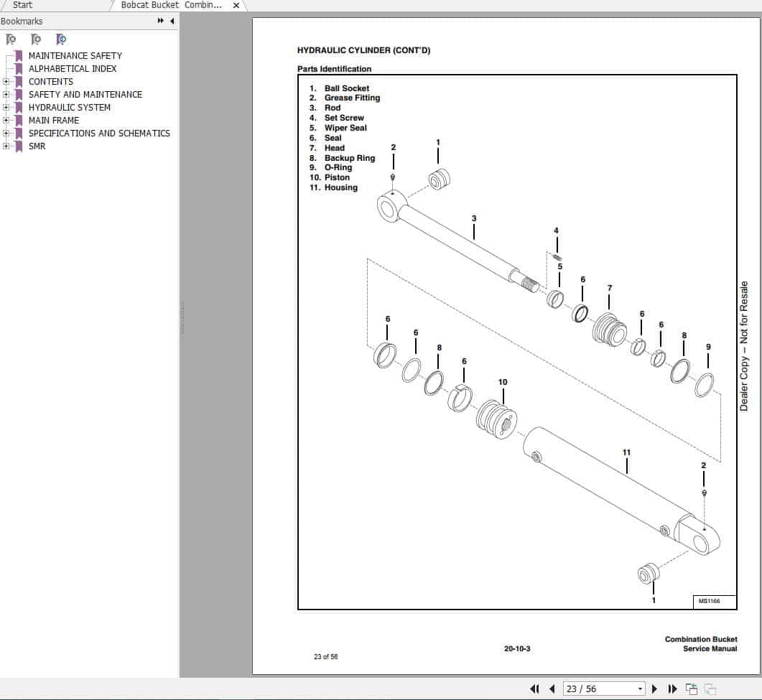Select the highlighted third bookmark icon
This screenshot has height=700, width=762.
pos(62,39)
